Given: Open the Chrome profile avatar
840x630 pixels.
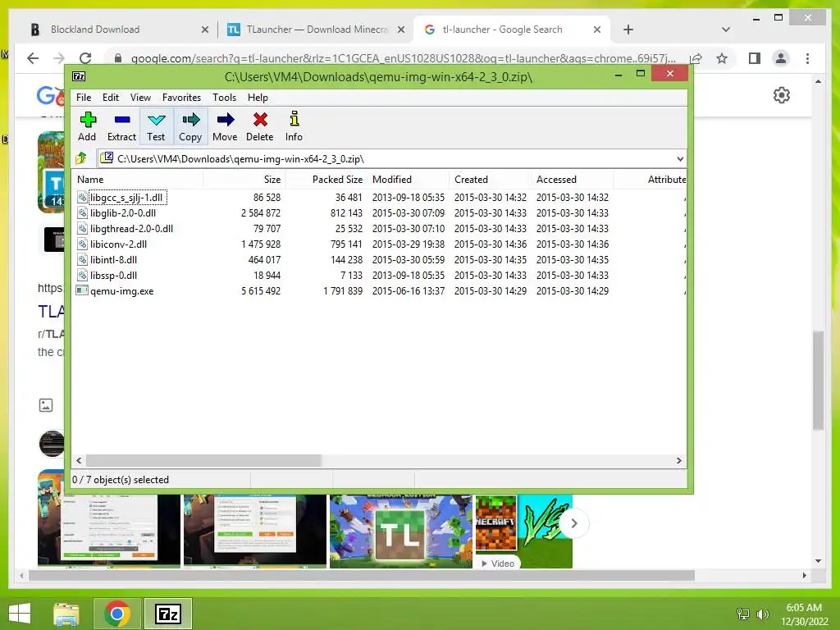Looking at the screenshot, I should tap(781, 58).
